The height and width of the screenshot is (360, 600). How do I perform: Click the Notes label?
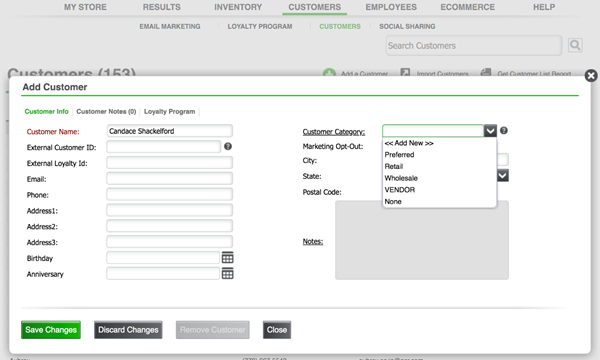pos(313,241)
